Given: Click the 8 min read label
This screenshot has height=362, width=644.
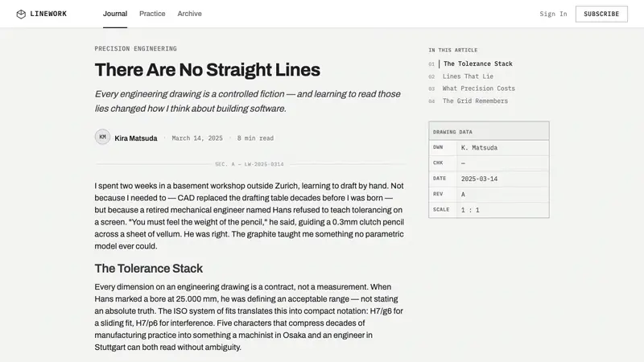Looking at the screenshot, I should point(255,138).
